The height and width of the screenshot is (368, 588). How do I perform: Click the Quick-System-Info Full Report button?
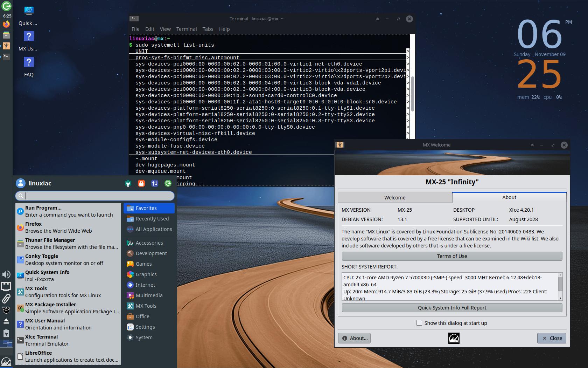tap(451, 307)
